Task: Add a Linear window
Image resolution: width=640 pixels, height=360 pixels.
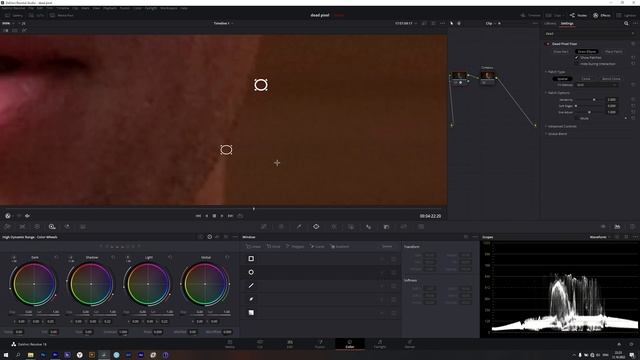Action: tap(253, 246)
